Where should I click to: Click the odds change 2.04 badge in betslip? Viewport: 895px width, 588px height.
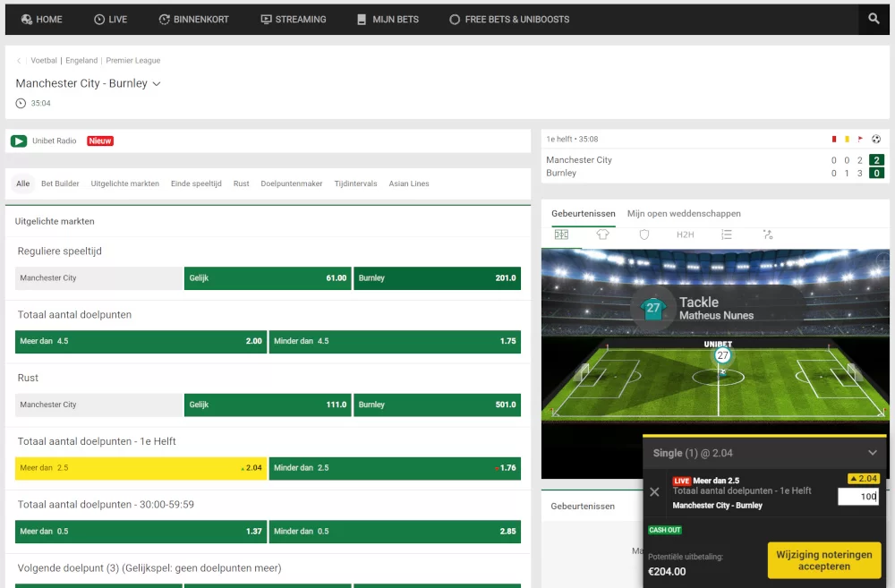pyautogui.click(x=864, y=479)
